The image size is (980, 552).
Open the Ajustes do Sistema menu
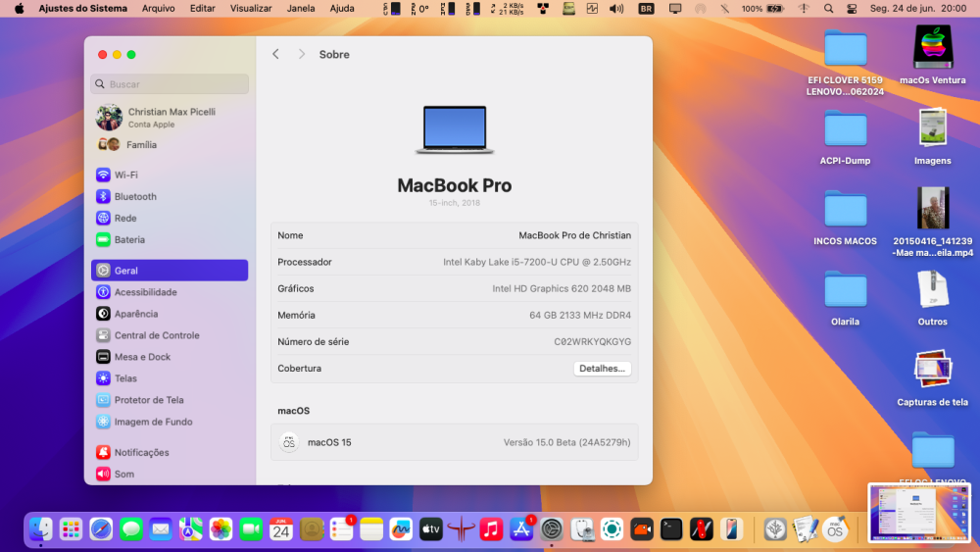(x=82, y=8)
